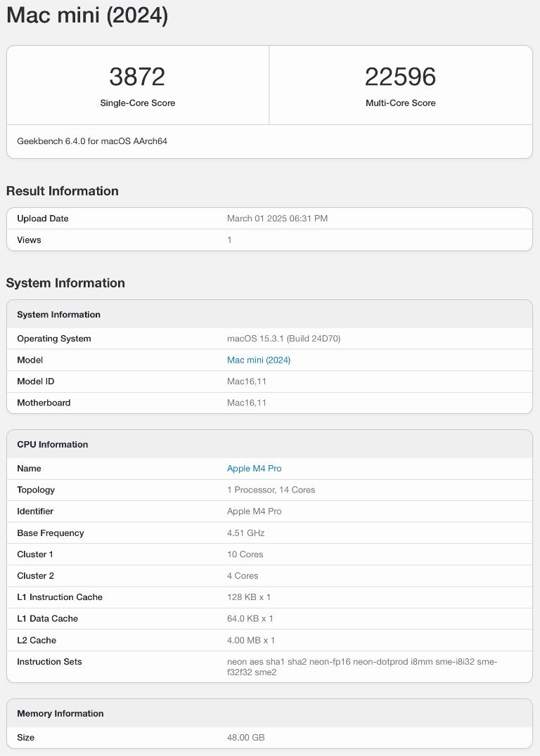Select the 64.0 KB x 1 value

coord(250,618)
